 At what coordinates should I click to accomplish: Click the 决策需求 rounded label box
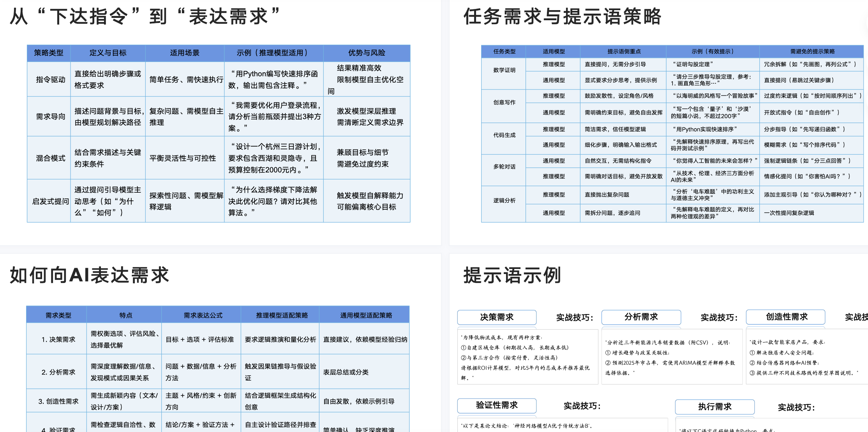[x=497, y=317]
